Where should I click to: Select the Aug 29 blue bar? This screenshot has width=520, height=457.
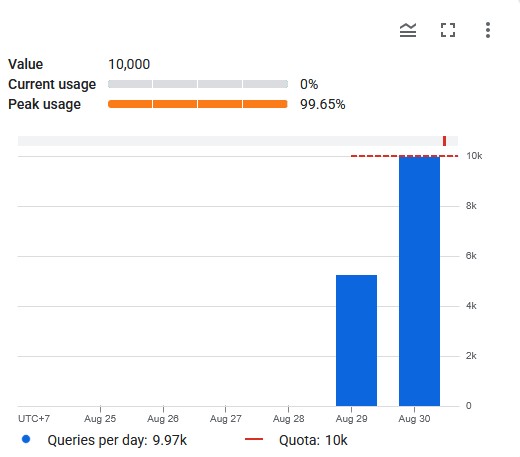click(x=356, y=340)
